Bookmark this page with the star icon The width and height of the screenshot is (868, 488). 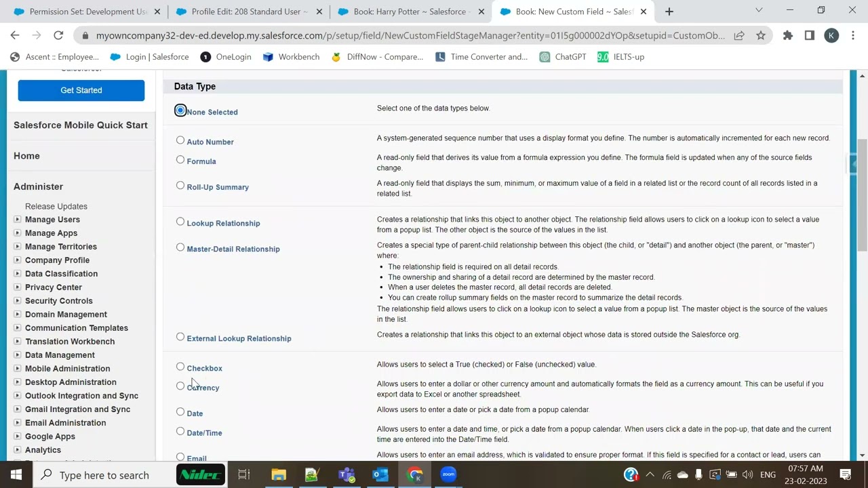761,35
